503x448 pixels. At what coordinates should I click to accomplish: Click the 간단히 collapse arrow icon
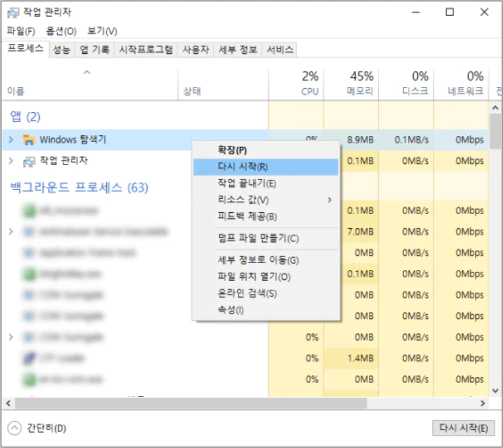click(14, 428)
